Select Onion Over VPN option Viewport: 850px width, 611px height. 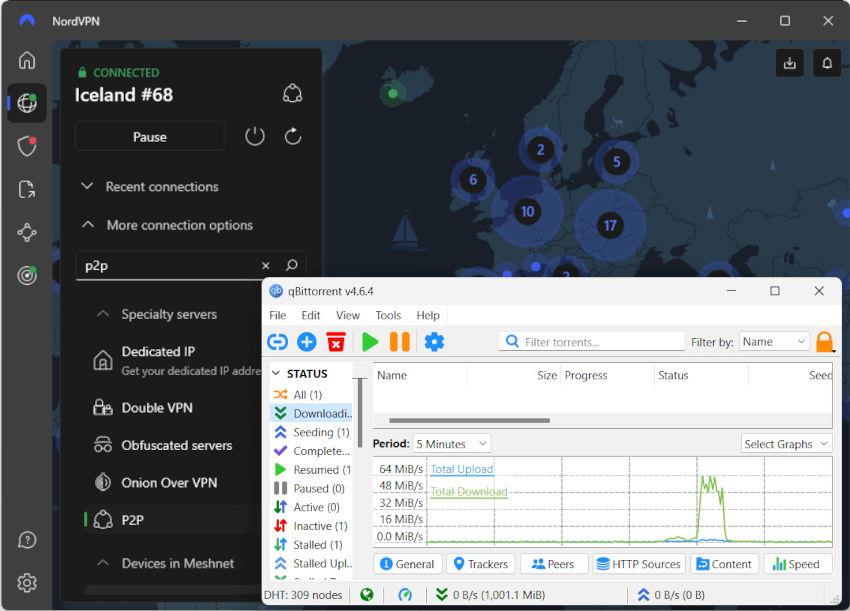tap(173, 483)
